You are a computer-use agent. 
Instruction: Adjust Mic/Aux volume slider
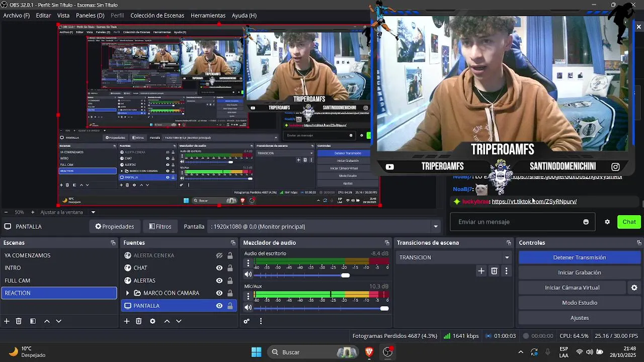click(384, 308)
